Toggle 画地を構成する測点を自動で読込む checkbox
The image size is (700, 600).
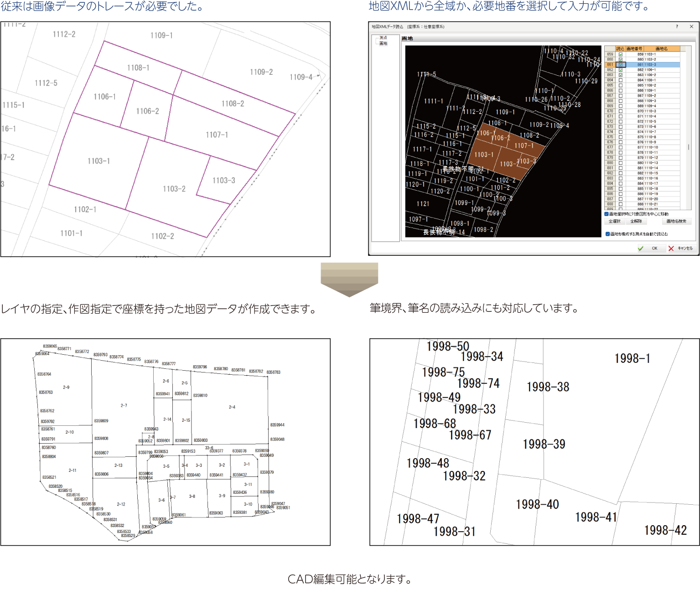pyautogui.click(x=607, y=234)
